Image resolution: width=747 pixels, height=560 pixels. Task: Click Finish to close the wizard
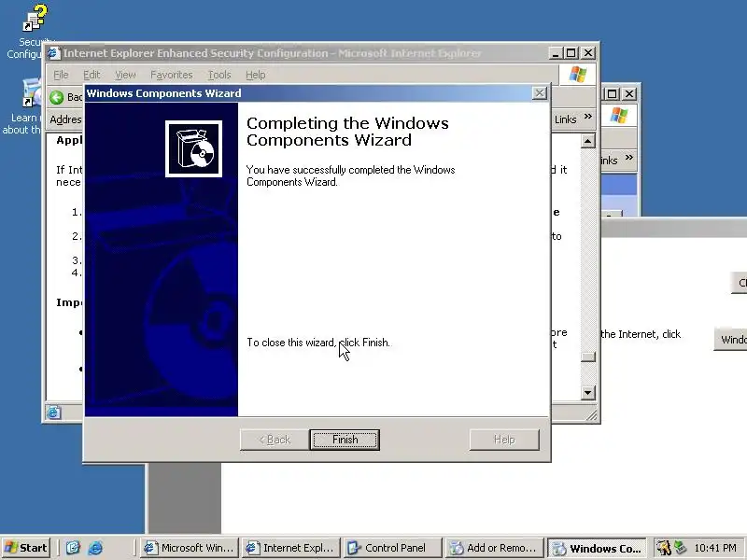point(345,440)
